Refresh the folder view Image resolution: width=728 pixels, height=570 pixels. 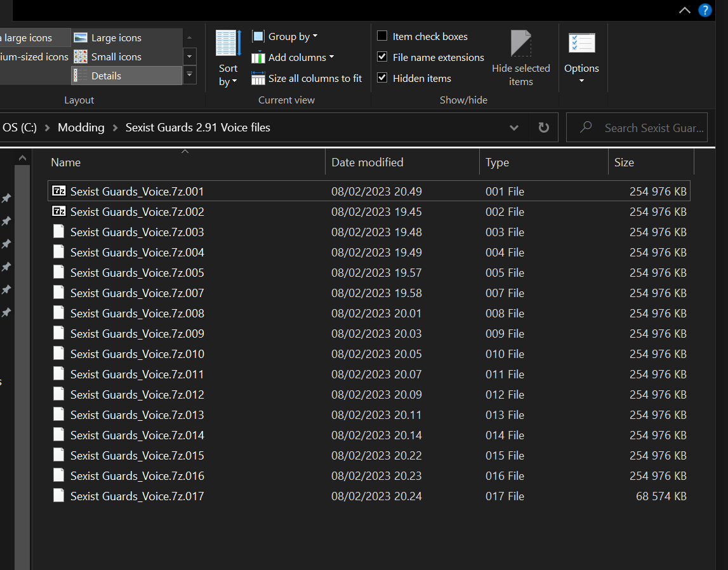(x=543, y=128)
